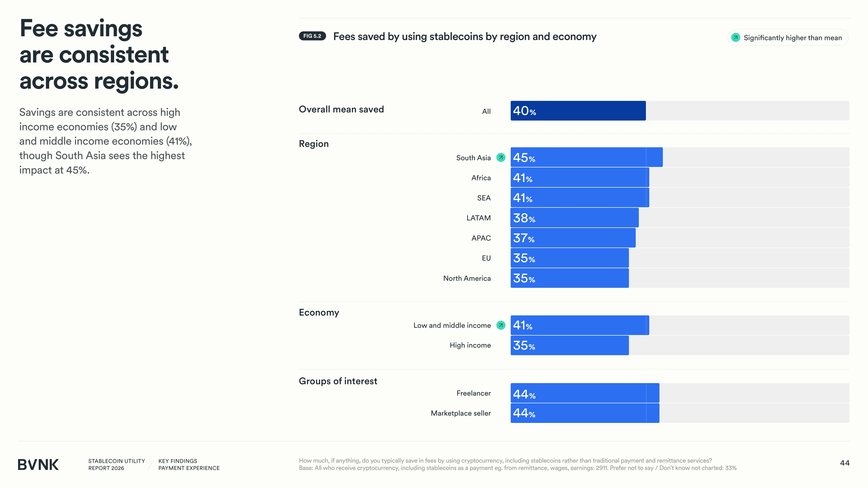Click the North America 35% bar
868x488 pixels.
coord(570,278)
